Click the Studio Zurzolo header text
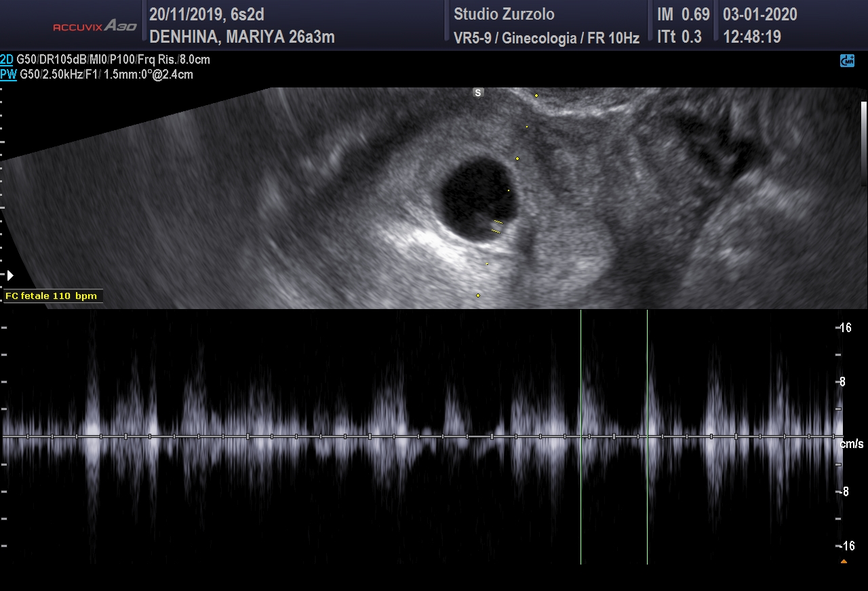Viewport: 868px width, 591px height. 503,14
